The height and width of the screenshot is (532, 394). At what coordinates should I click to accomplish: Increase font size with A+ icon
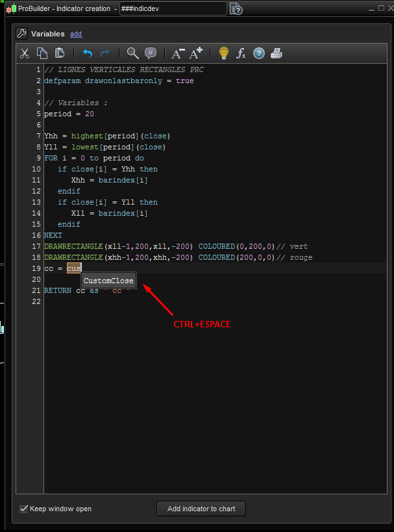(x=195, y=53)
